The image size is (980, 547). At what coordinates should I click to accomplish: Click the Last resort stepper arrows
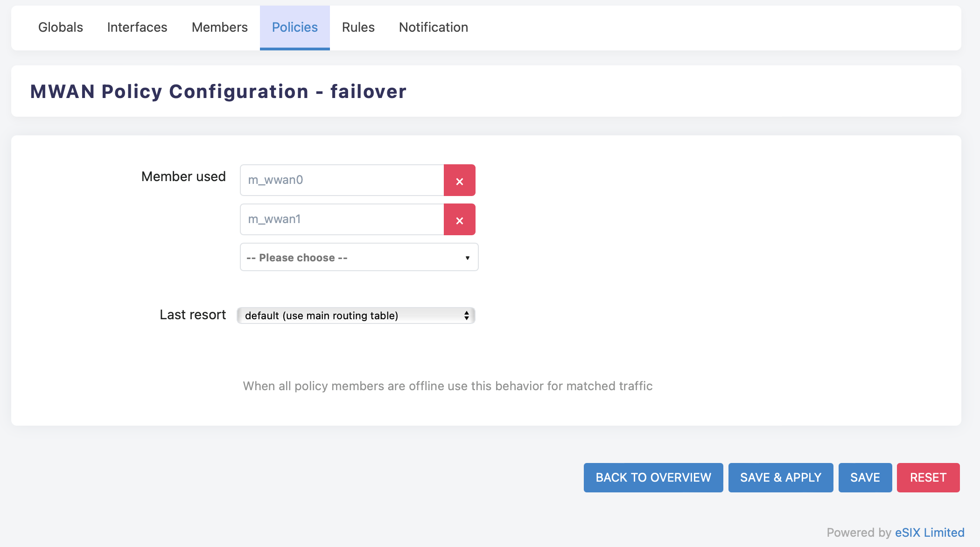click(x=466, y=316)
